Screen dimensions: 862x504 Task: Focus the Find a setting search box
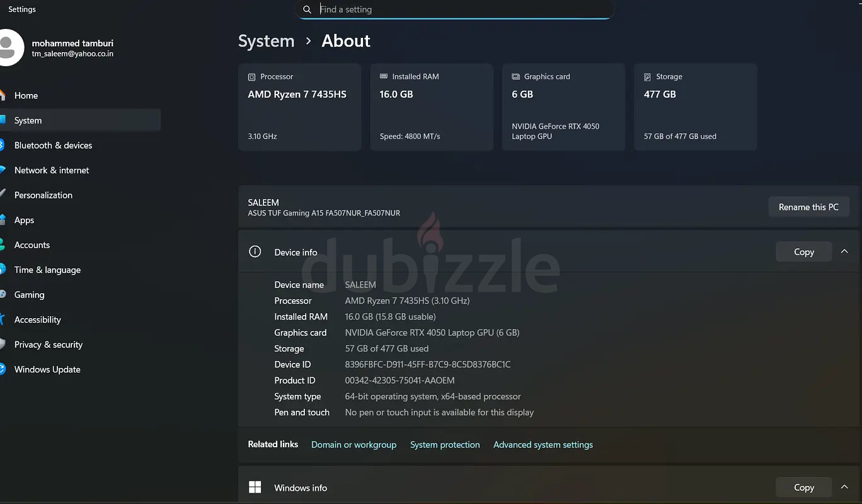tap(454, 9)
